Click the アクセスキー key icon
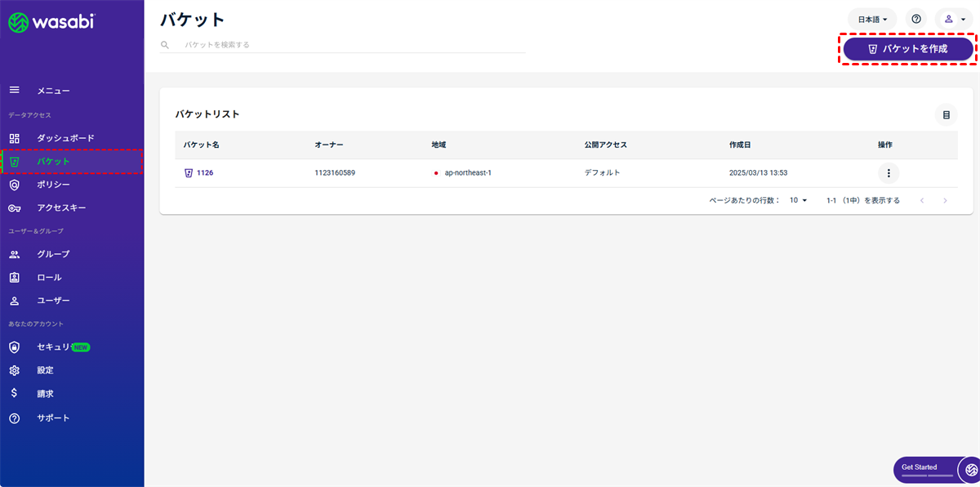 (x=14, y=208)
